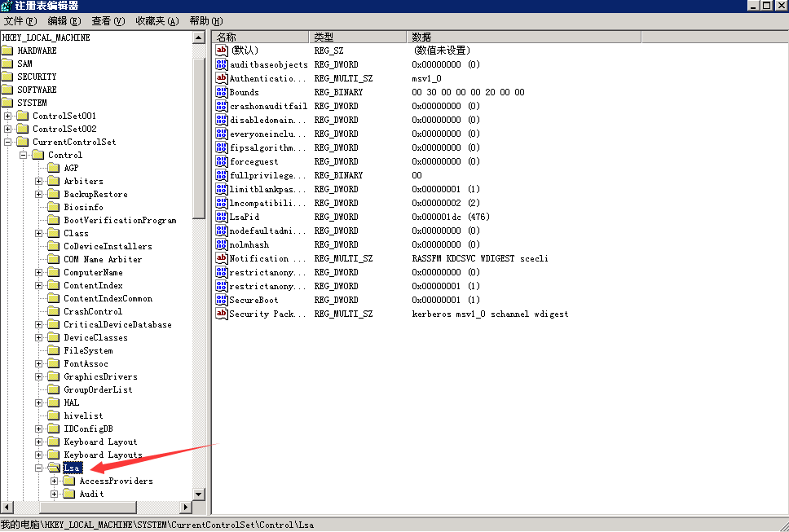
Task: Click tree pane scroll down arrow
Action: click(x=199, y=495)
